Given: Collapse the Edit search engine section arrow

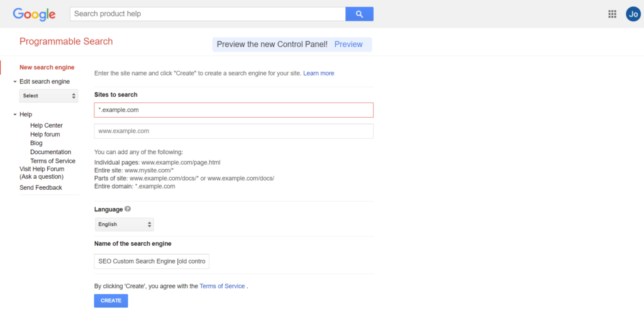Looking at the screenshot, I should coord(15,82).
